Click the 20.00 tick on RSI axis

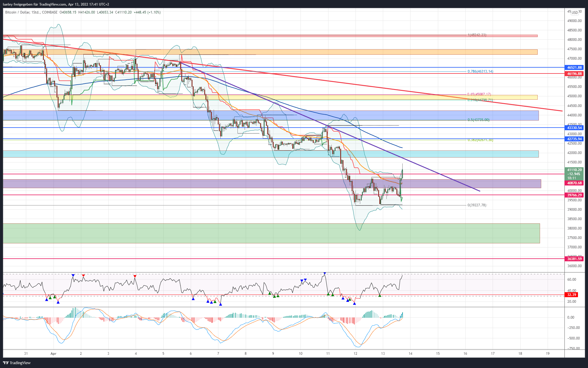point(572,302)
